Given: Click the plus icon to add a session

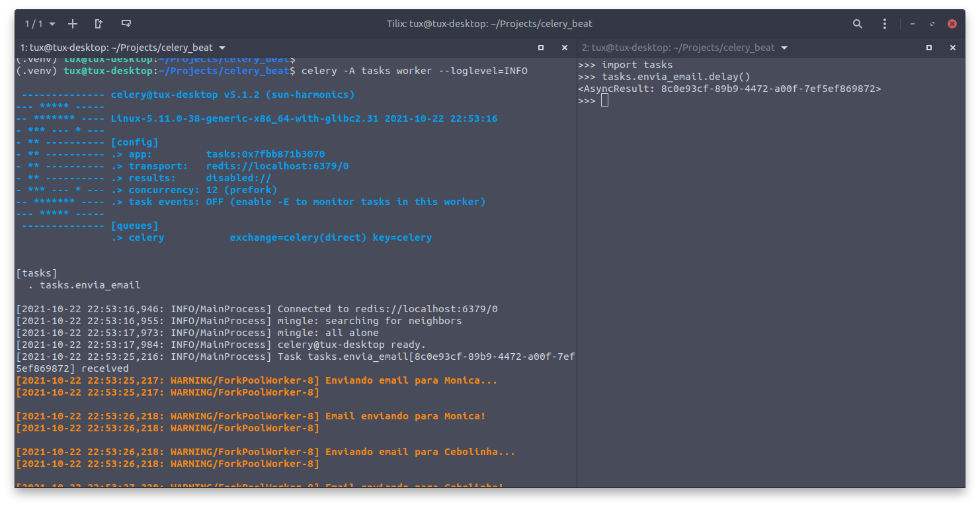Looking at the screenshot, I should coord(73,24).
